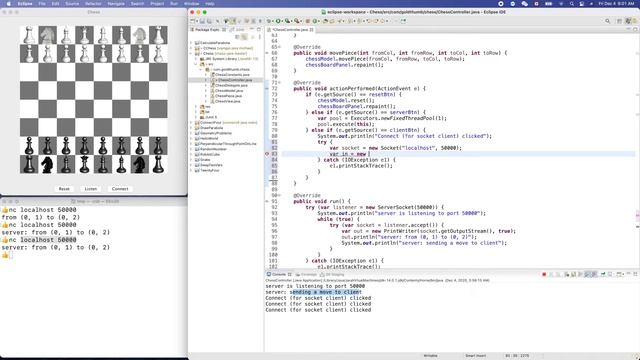Expand the CalculateParabola project
The image size is (640, 360).
pos(191,43)
